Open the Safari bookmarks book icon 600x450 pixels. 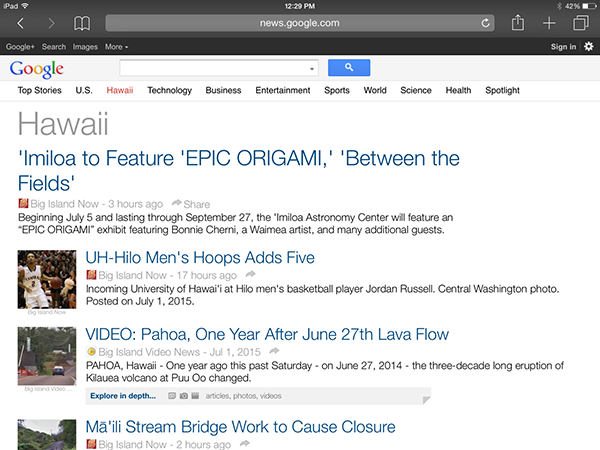(82, 23)
